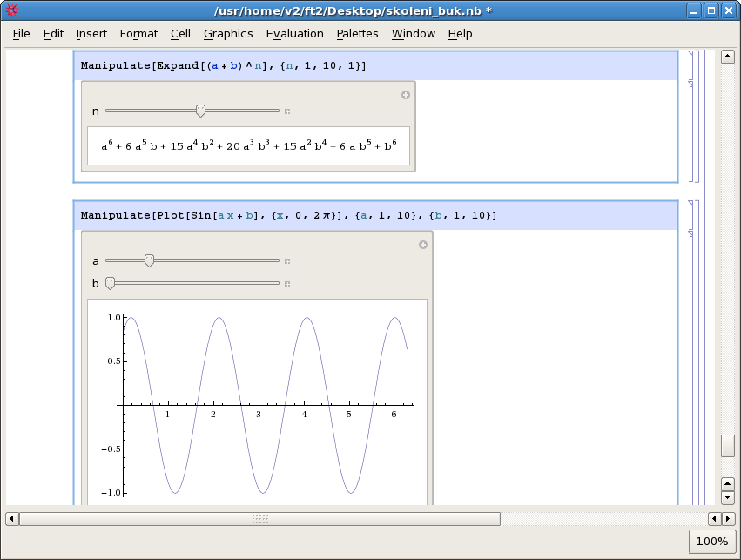The height and width of the screenshot is (560, 741).
Task: Click the expanded polynomial output
Action: (x=248, y=146)
